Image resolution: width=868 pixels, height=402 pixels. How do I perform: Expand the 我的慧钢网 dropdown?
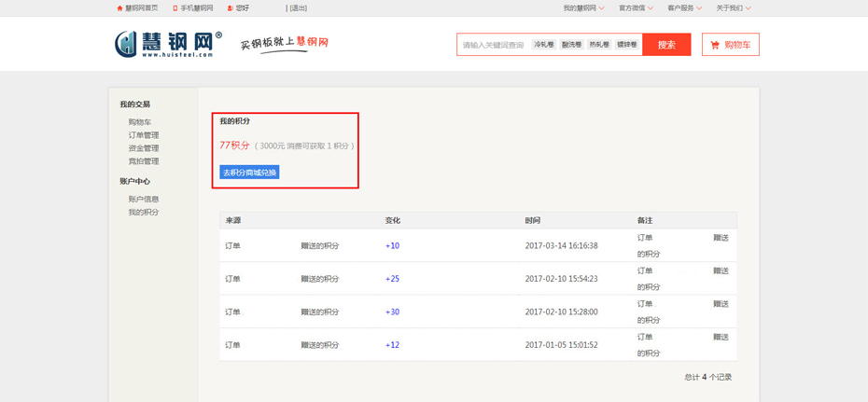[582, 7]
